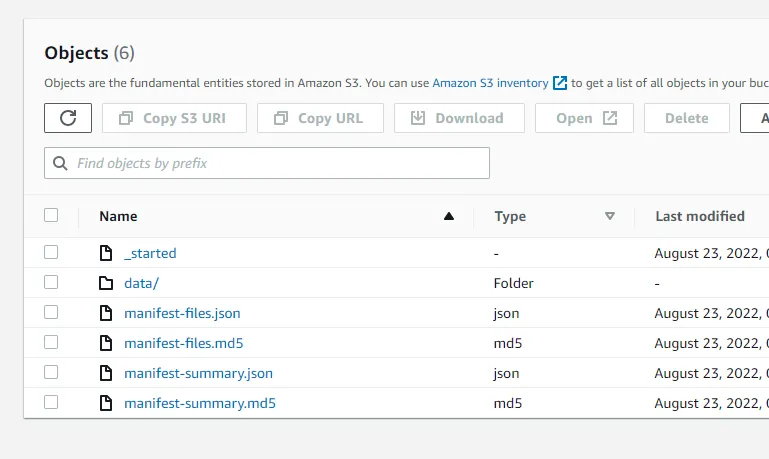Screen dimensions: 769x459
Task: Click the file icon next to _started
Action: tap(106, 253)
